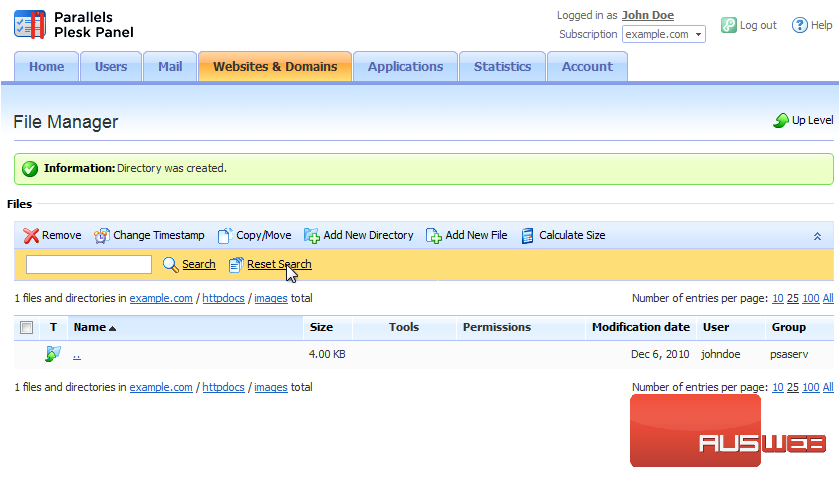Screen dimensions: 840x480
Task: Click the Calculate Size icon
Action: (528, 236)
